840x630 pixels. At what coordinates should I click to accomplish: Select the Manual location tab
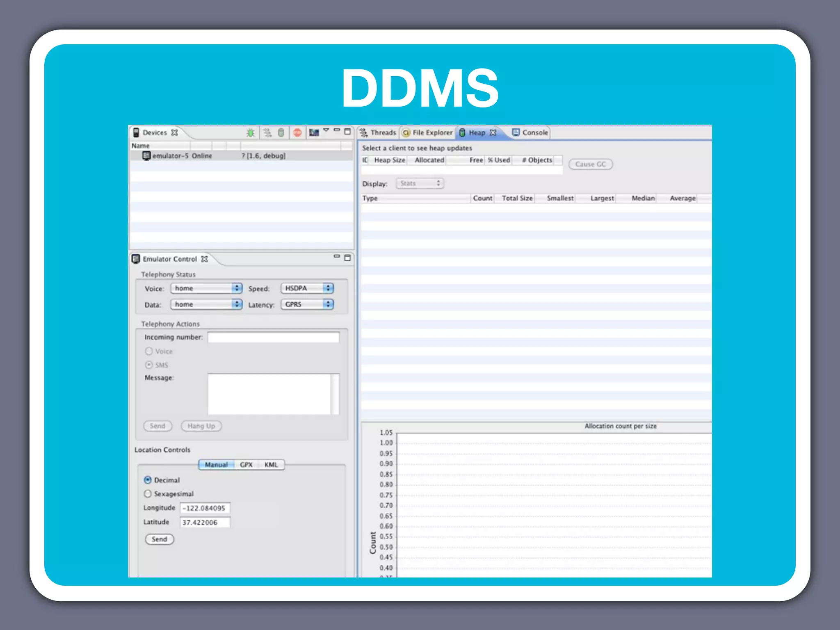pyautogui.click(x=216, y=465)
